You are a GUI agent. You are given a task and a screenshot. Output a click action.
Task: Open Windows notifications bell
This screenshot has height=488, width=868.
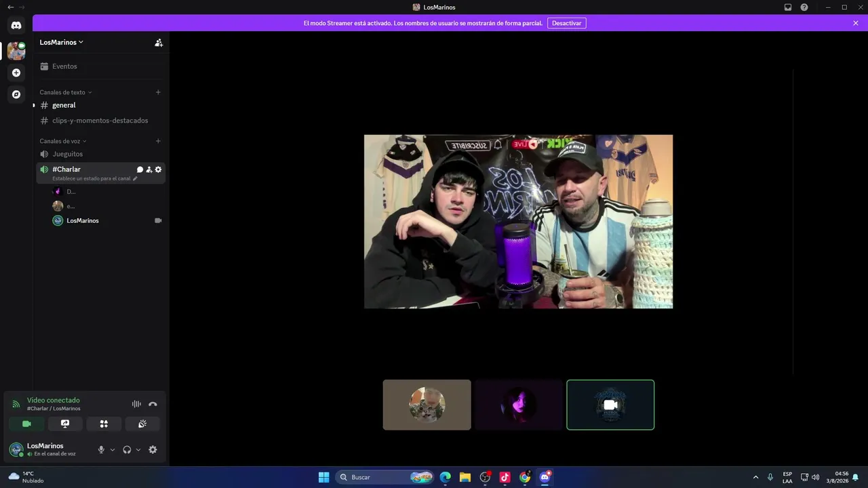856,477
